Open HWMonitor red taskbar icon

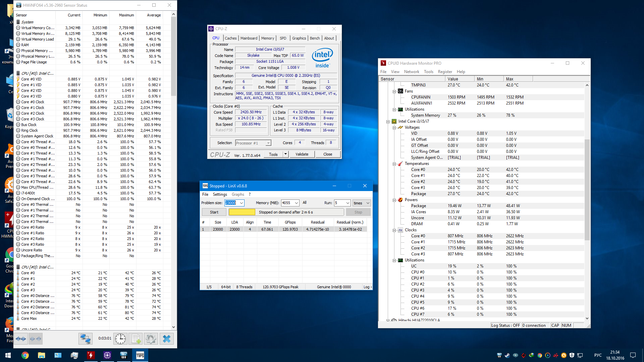[91, 355]
